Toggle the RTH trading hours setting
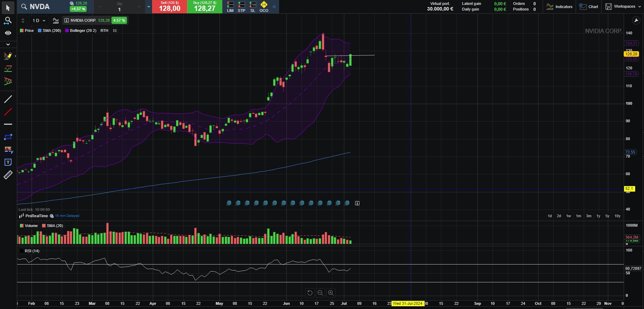The image size is (644, 309). point(104,30)
